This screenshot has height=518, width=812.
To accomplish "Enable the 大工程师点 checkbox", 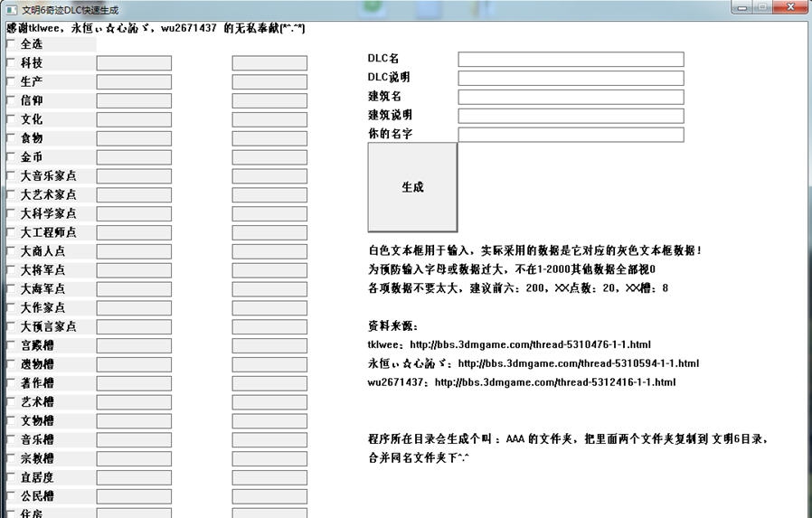I will point(11,232).
